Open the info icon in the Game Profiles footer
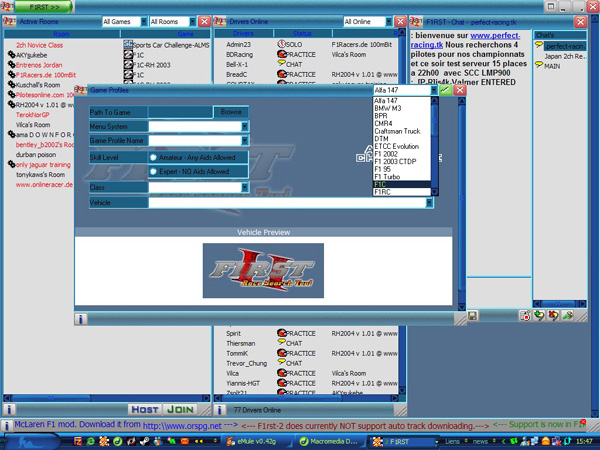This screenshot has height=450, width=600. click(x=81, y=319)
